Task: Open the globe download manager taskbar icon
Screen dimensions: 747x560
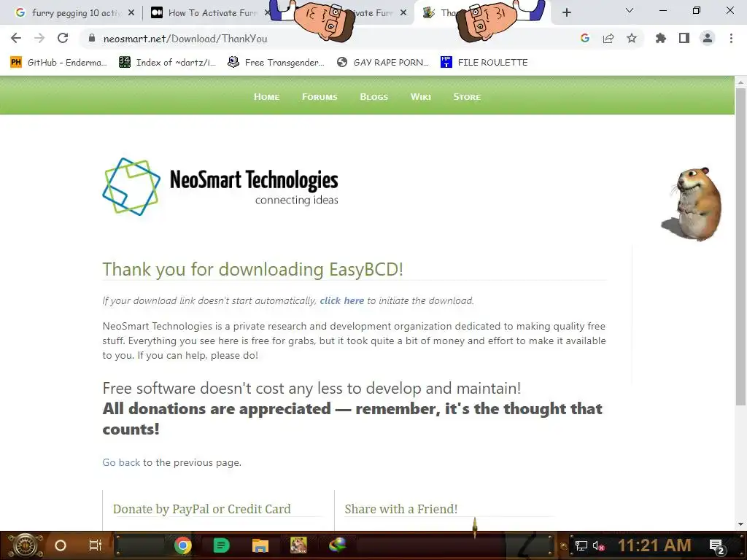Action: pos(337,545)
